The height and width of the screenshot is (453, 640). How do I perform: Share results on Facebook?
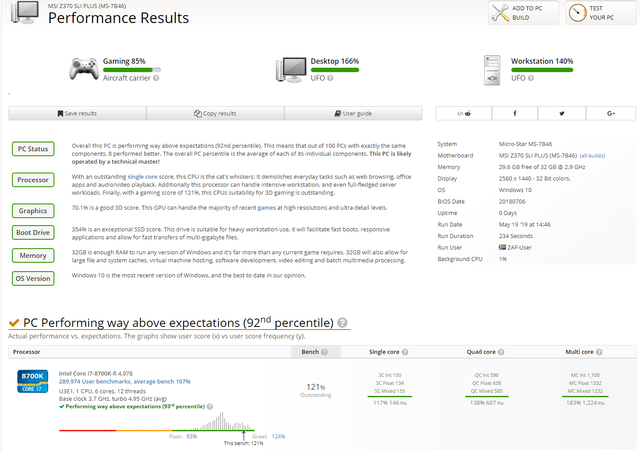pos(515,113)
